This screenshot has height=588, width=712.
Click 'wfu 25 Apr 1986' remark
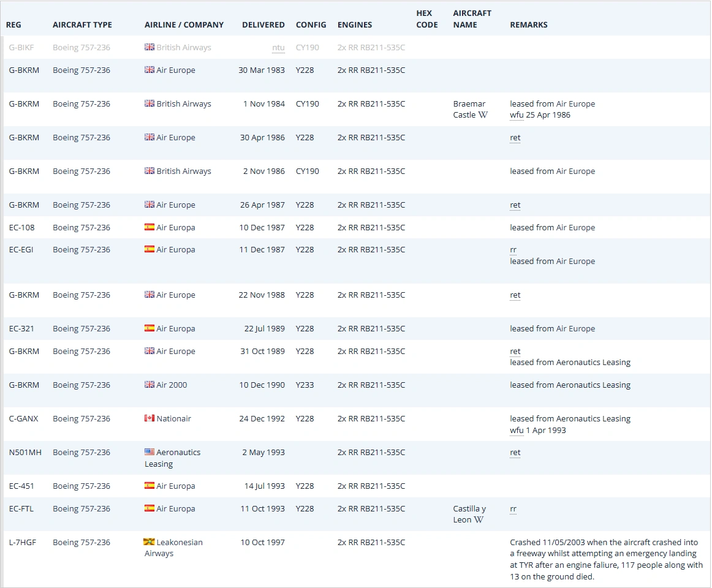[540, 115]
